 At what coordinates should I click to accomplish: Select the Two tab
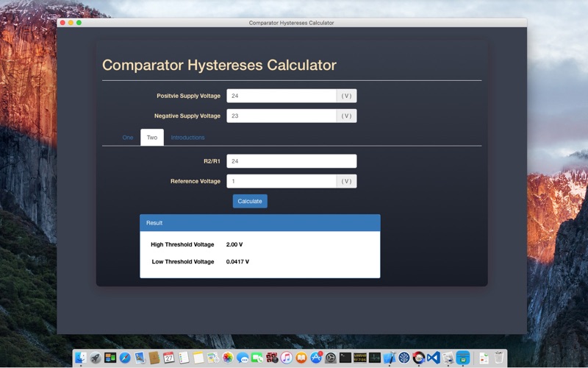152,138
